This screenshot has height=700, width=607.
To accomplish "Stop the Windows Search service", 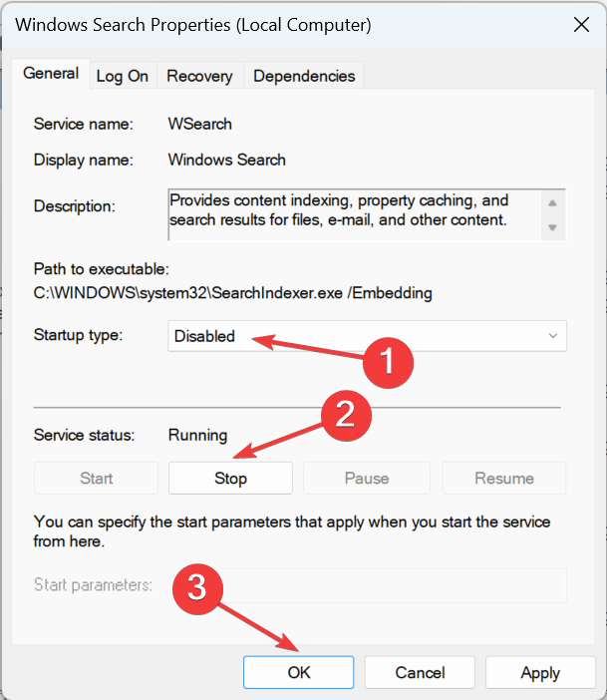I will (230, 479).
